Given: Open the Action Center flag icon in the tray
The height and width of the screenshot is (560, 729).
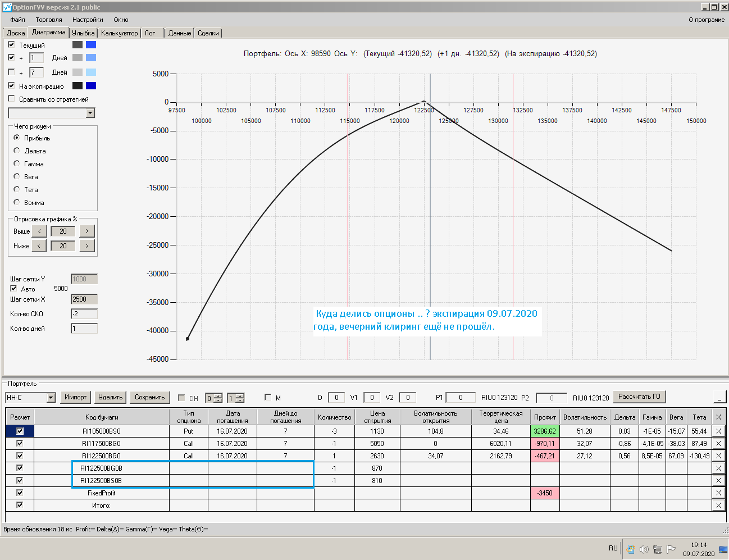Looking at the screenshot, I should 671,549.
